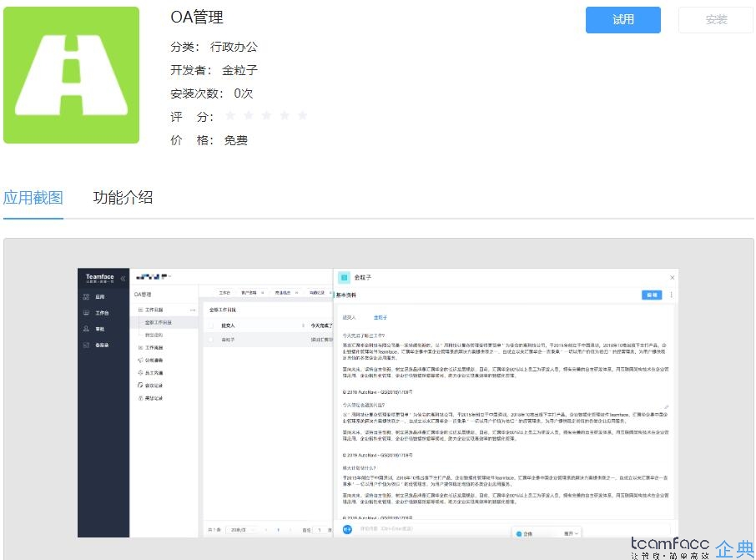This screenshot has width=756, height=560.
Task: Rate the app two stars
Action: click(249, 115)
